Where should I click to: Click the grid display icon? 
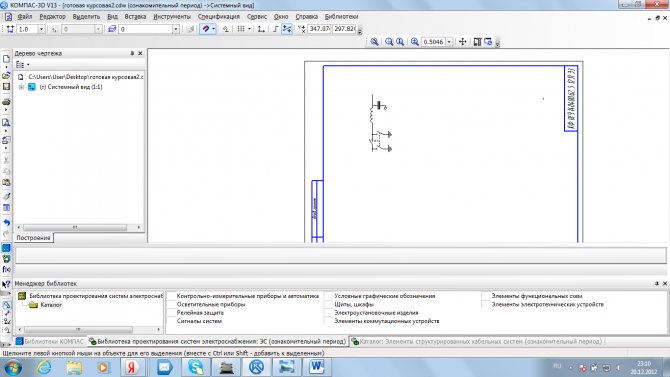241,29
